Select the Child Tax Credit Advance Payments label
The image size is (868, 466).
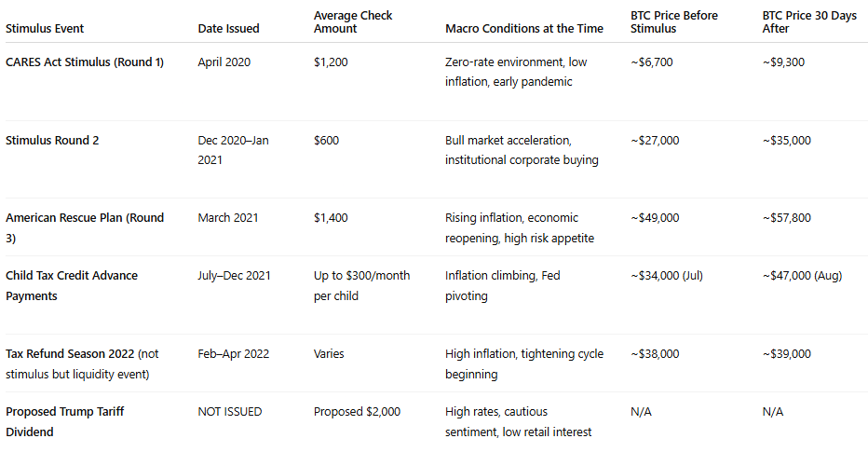pyautogui.click(x=72, y=285)
